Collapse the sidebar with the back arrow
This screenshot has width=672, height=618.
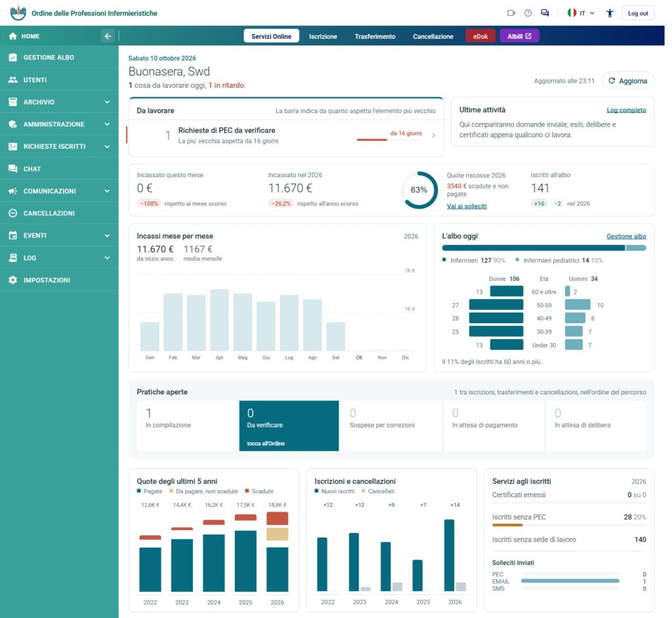tap(108, 36)
